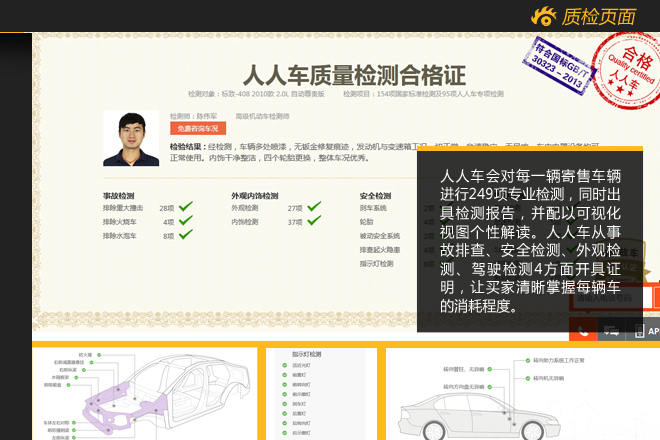Click the 检测项目 154项国家标准检测 description text
660x440 pixels.
[423, 94]
